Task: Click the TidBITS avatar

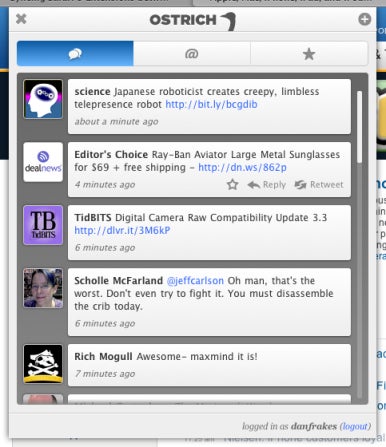Action: tap(43, 225)
